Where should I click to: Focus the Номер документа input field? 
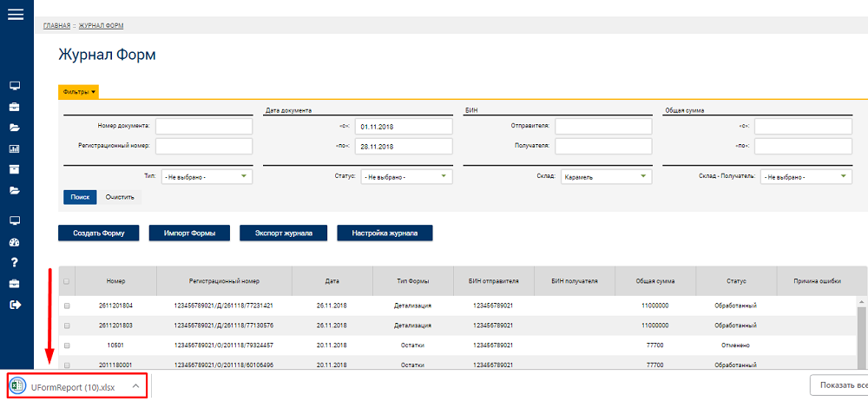pos(204,126)
